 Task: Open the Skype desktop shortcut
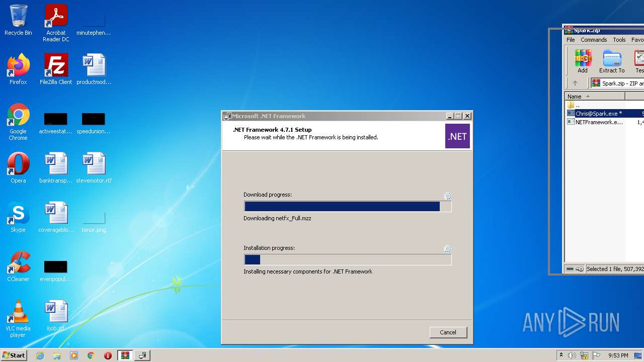coord(18,217)
